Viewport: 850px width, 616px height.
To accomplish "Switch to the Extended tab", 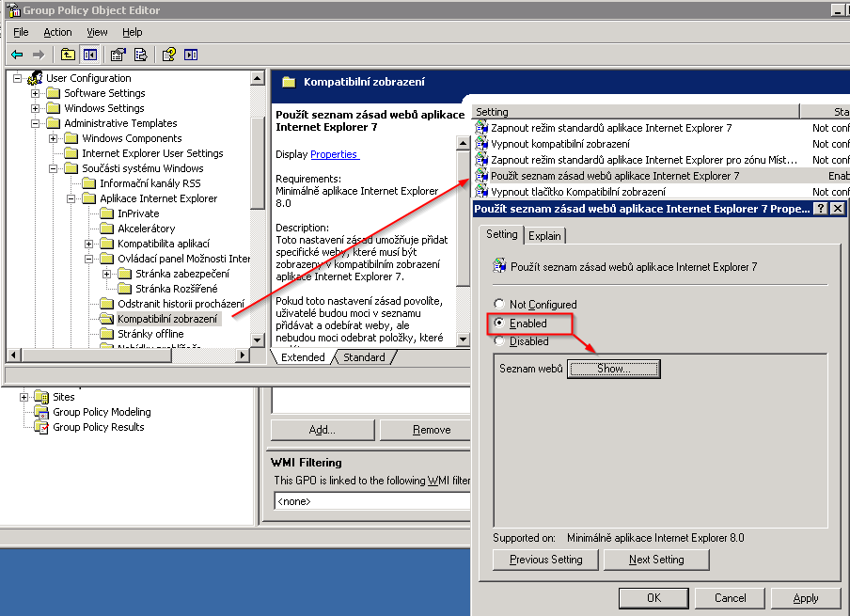I will click(x=303, y=356).
